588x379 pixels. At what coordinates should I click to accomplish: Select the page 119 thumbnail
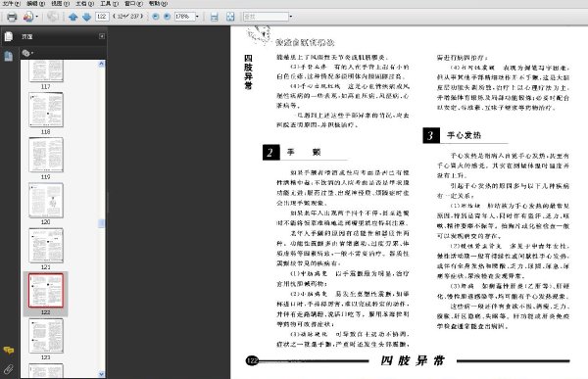point(46,155)
